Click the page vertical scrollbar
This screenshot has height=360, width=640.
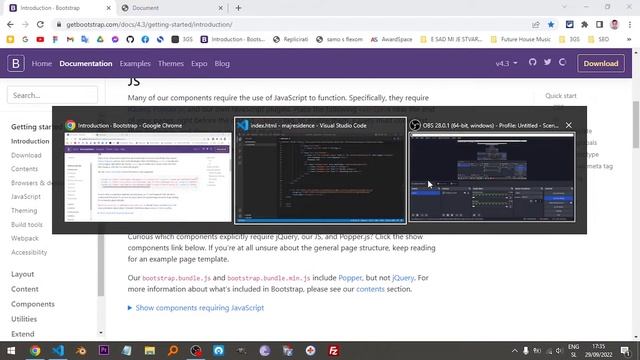tap(636, 124)
